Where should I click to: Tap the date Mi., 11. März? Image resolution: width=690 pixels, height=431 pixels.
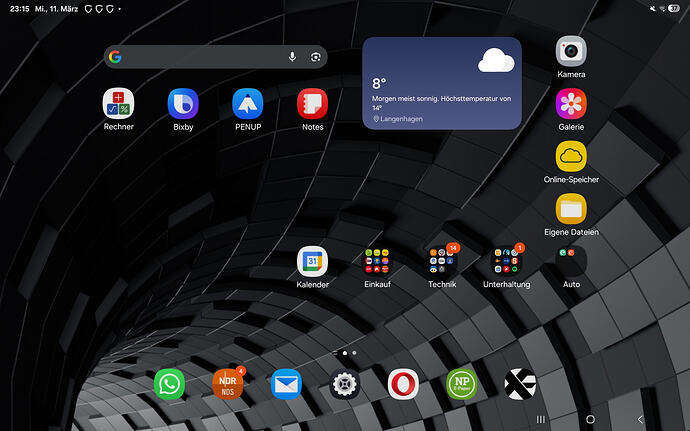(56, 8)
